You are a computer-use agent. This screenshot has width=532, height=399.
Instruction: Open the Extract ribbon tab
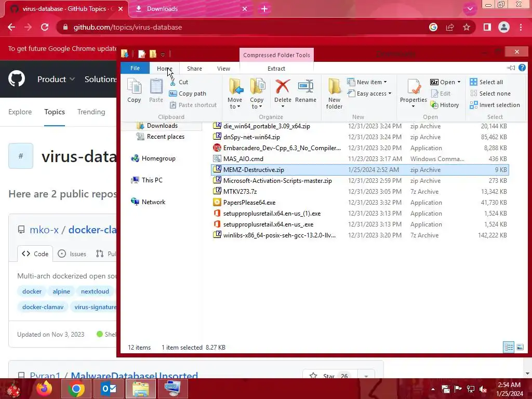click(x=276, y=69)
